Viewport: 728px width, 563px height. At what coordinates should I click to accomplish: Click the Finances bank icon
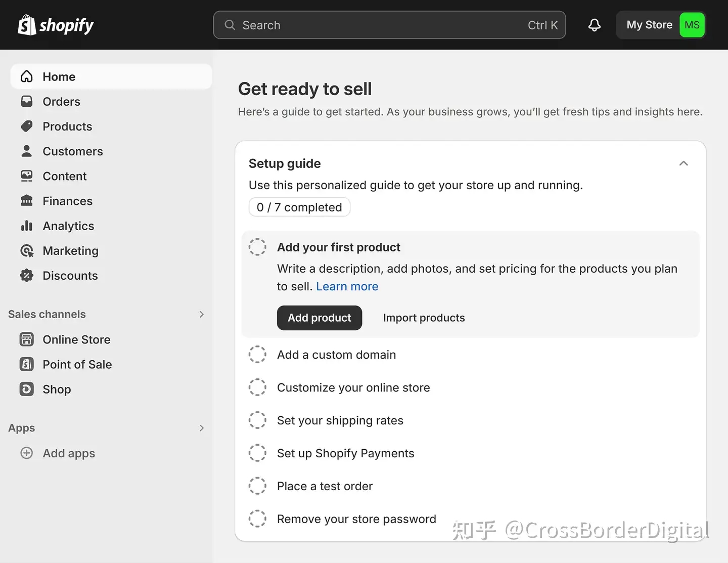[27, 201]
